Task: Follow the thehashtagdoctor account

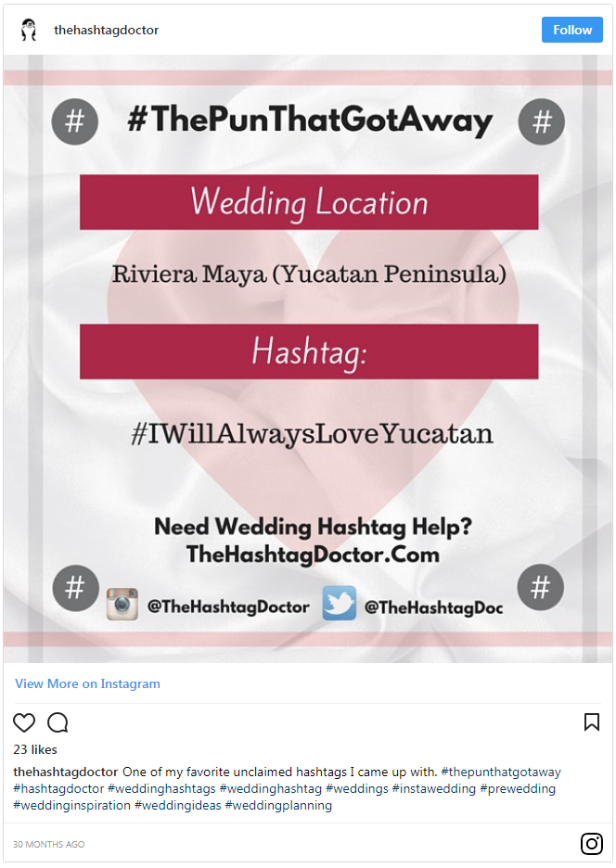Action: click(571, 30)
